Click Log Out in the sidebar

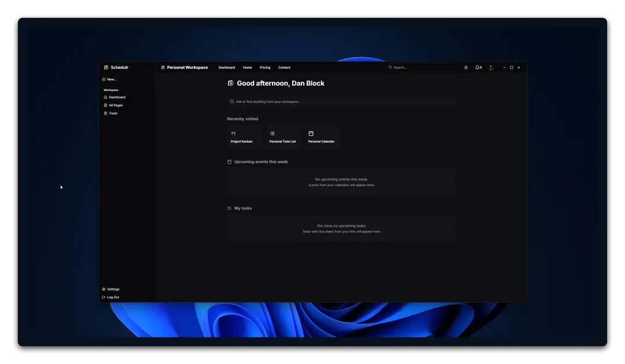pos(112,297)
